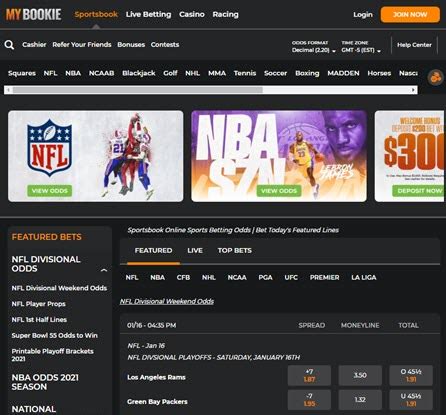Select Boxing in the sports bar
Image resolution: width=446 pixels, height=415 pixels.
coord(307,73)
